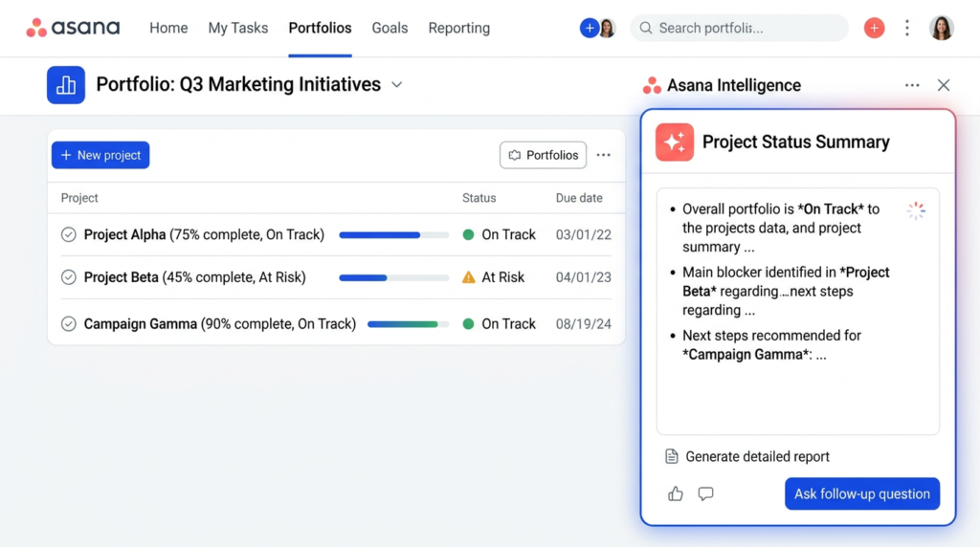Image resolution: width=980 pixels, height=547 pixels.
Task: Click Project Beta progress bar
Action: [x=393, y=278]
